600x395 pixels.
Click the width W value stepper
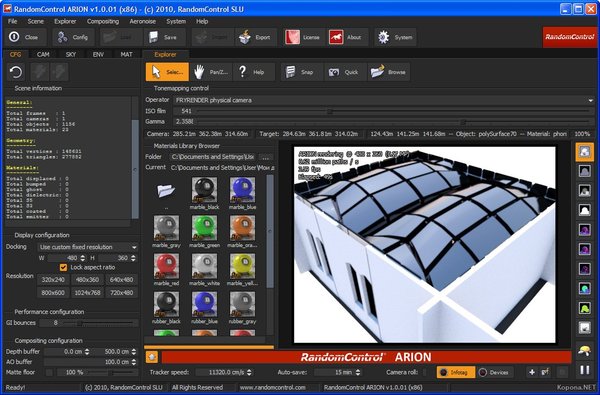tap(83, 258)
